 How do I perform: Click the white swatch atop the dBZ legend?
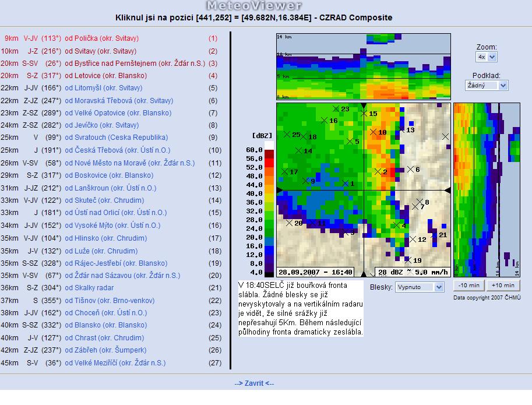pyautogui.click(x=269, y=146)
